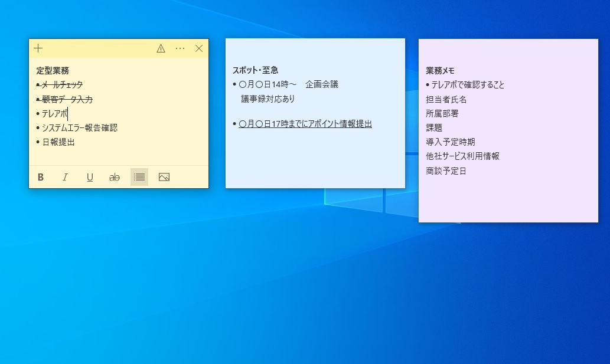Open the three-dot menu on yellow note
This screenshot has height=364, width=610.
coord(180,48)
